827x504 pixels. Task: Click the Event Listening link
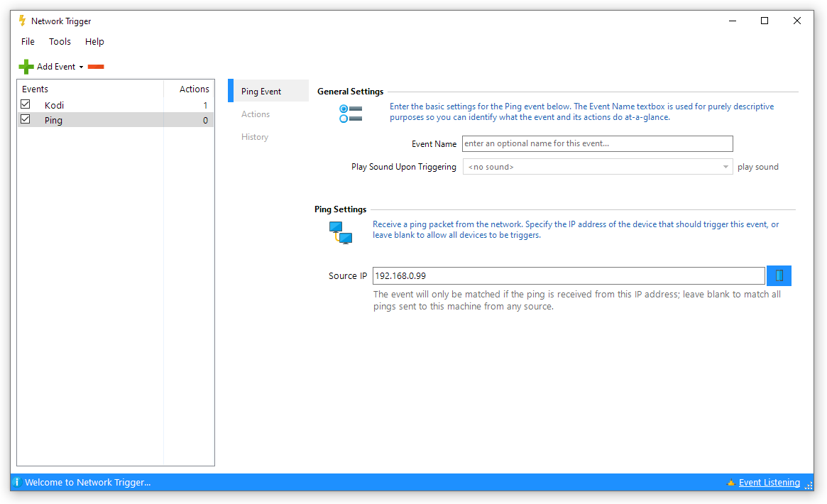tap(769, 483)
